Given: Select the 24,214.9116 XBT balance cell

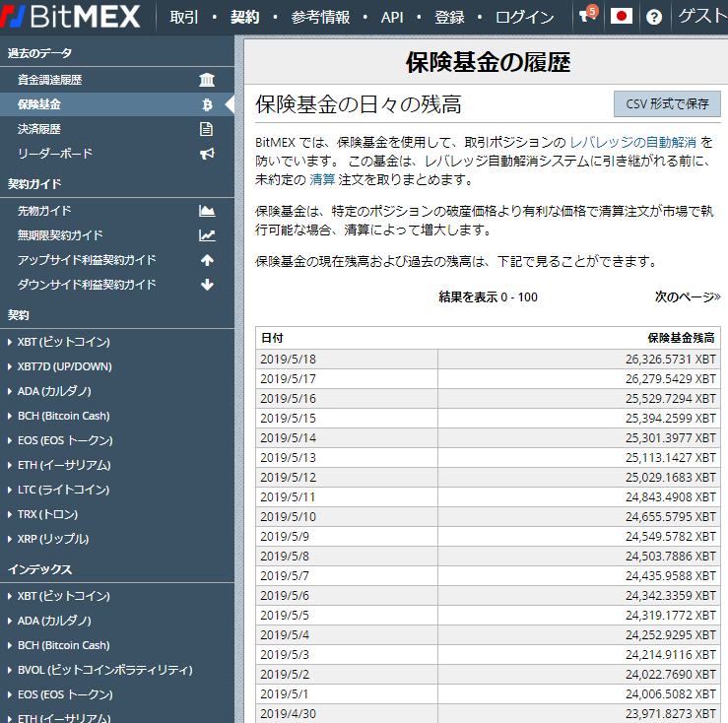Looking at the screenshot, I should 579,655.
